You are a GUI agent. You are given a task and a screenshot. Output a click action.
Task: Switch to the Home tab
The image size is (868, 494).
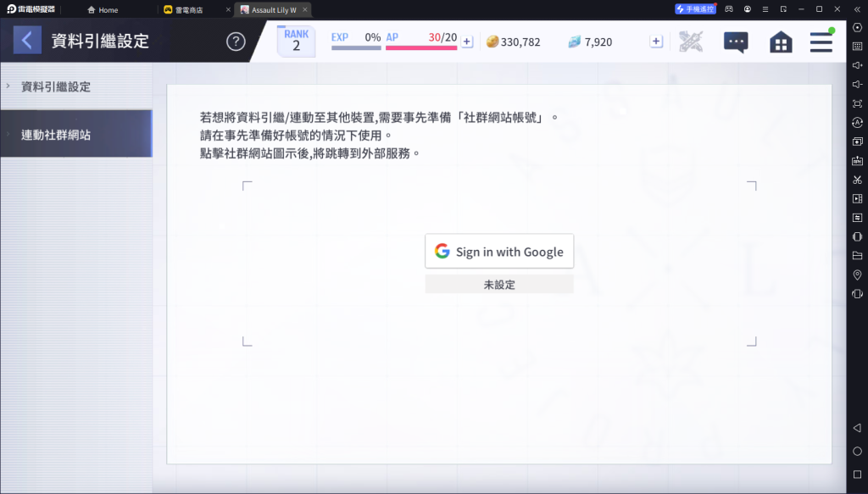point(103,10)
